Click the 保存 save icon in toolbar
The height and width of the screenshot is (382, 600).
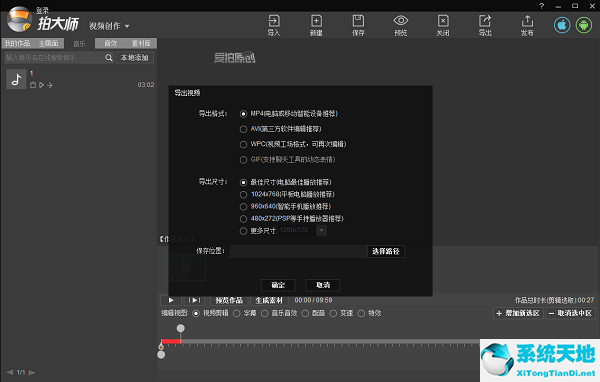pos(358,25)
